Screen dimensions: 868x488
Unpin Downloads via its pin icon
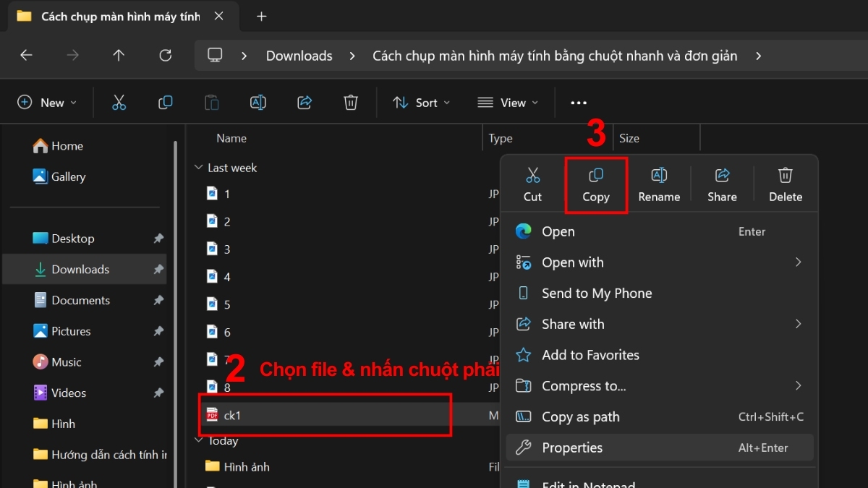click(158, 270)
